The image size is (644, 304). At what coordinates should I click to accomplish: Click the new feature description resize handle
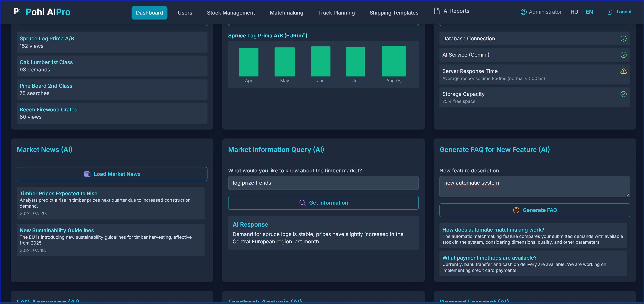(628, 195)
